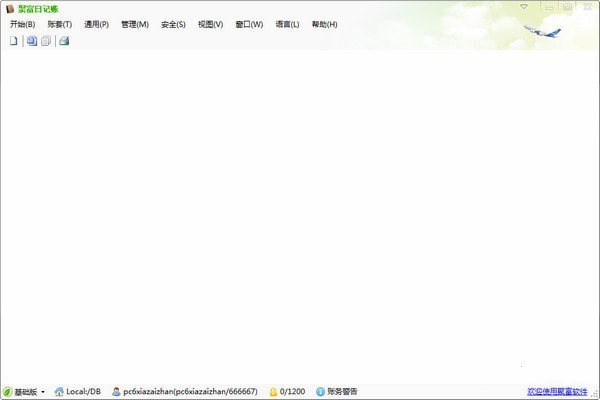
Task: Click the yellow lock icon beside 0/1200
Action: point(273,392)
